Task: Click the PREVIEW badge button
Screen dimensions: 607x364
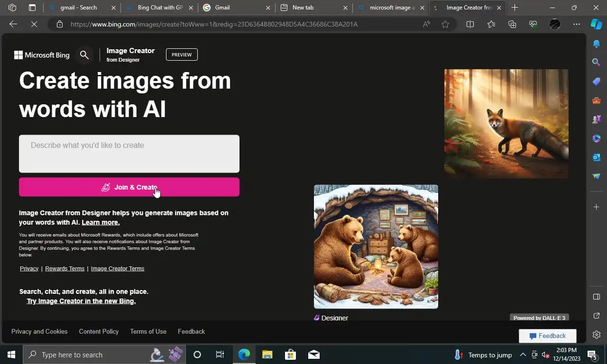Action: [x=182, y=55]
